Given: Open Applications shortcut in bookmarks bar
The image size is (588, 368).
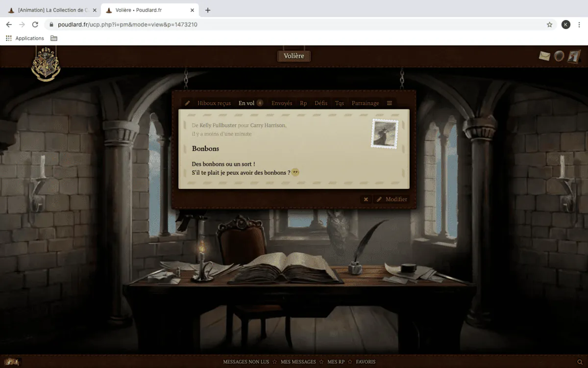Looking at the screenshot, I should [x=24, y=38].
